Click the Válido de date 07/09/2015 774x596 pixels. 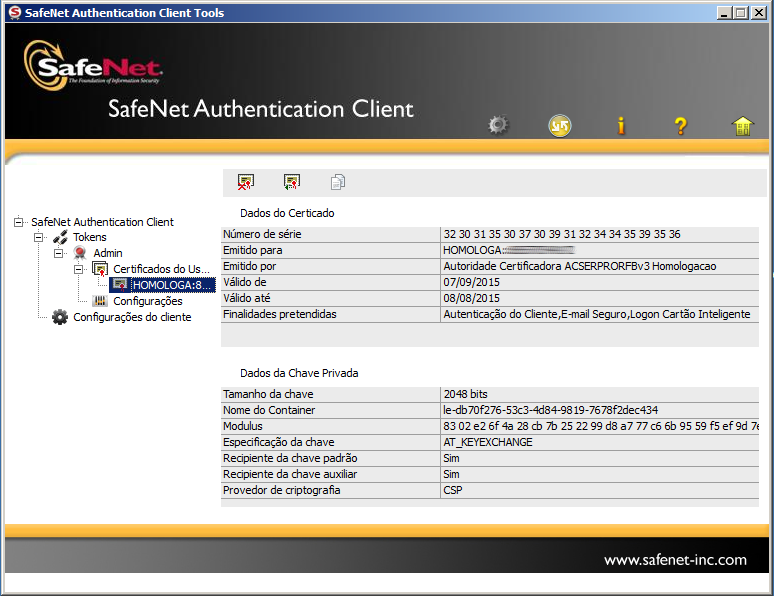click(x=471, y=282)
